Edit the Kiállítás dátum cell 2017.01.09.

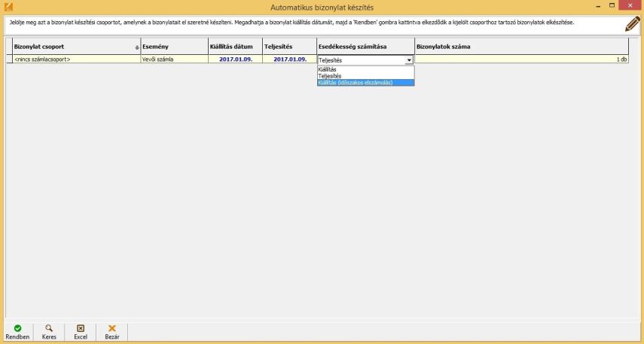tap(235, 59)
